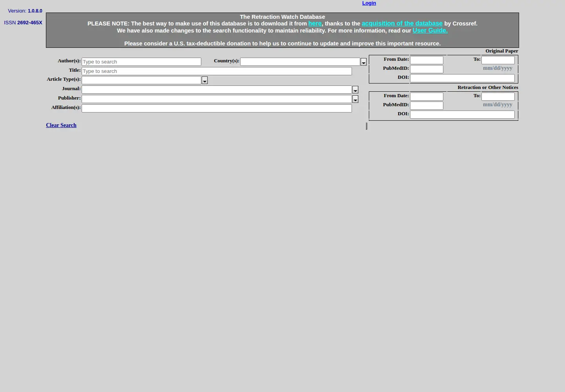Open the 'here' download link
This screenshot has width=565, height=392.
[315, 24]
